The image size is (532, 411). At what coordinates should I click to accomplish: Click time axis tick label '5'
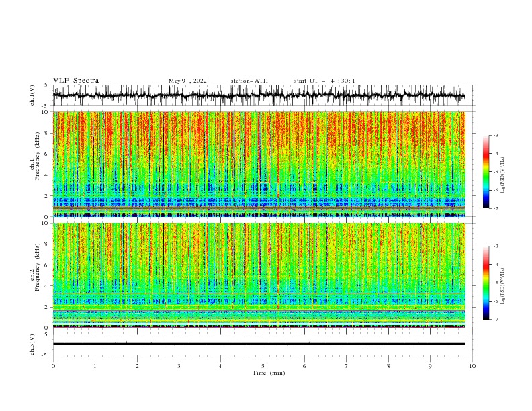pyautogui.click(x=263, y=366)
